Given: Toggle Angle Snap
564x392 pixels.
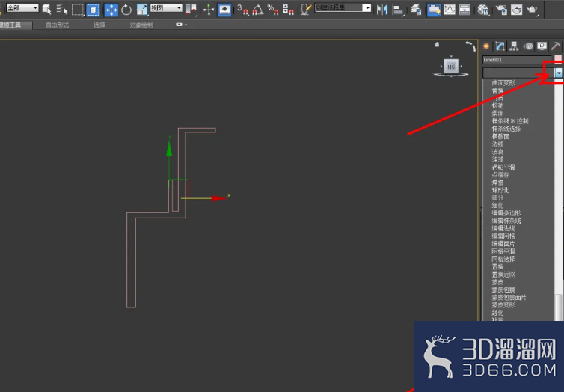Looking at the screenshot, I should pyautogui.click(x=257, y=10).
